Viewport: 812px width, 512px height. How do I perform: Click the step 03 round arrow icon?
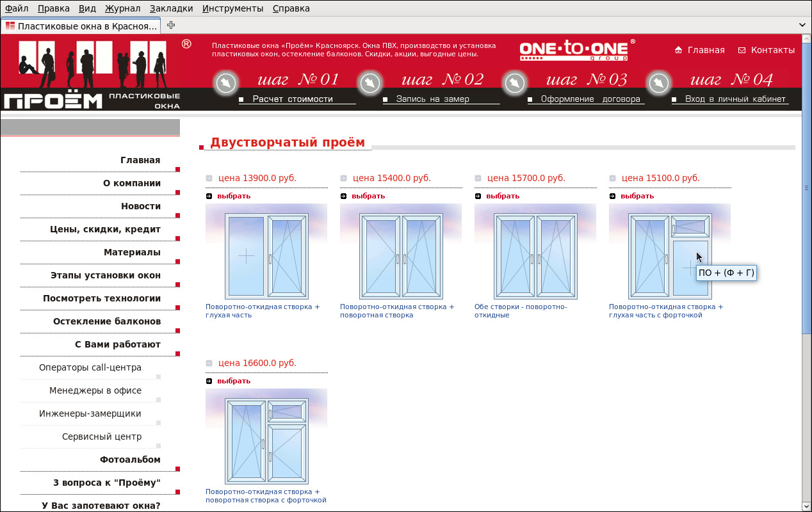(x=515, y=83)
